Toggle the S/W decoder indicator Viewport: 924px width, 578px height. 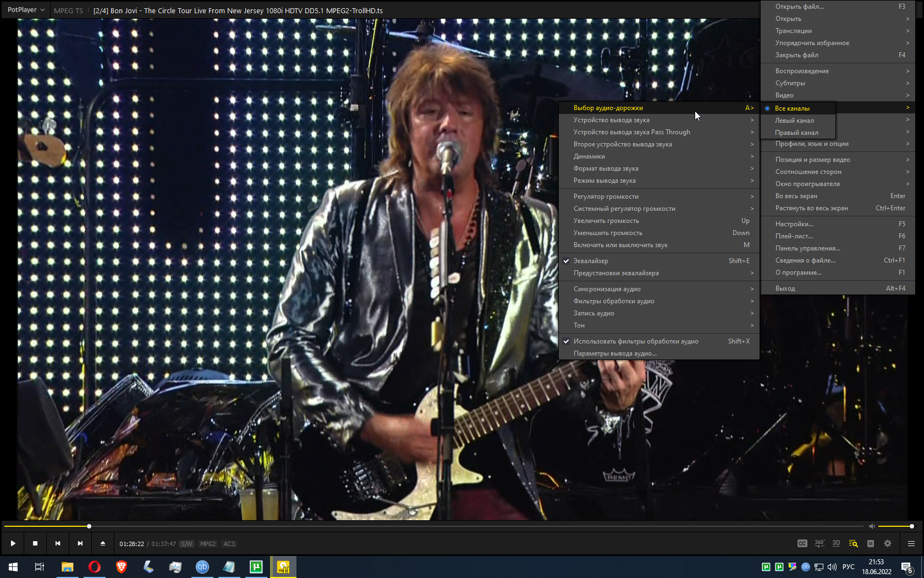(187, 544)
